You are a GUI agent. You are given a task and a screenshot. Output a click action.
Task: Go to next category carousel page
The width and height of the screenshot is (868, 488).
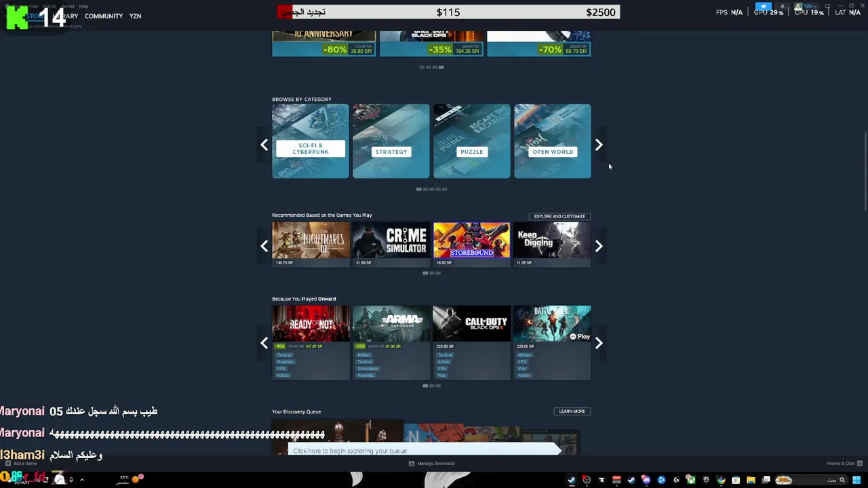coord(599,144)
